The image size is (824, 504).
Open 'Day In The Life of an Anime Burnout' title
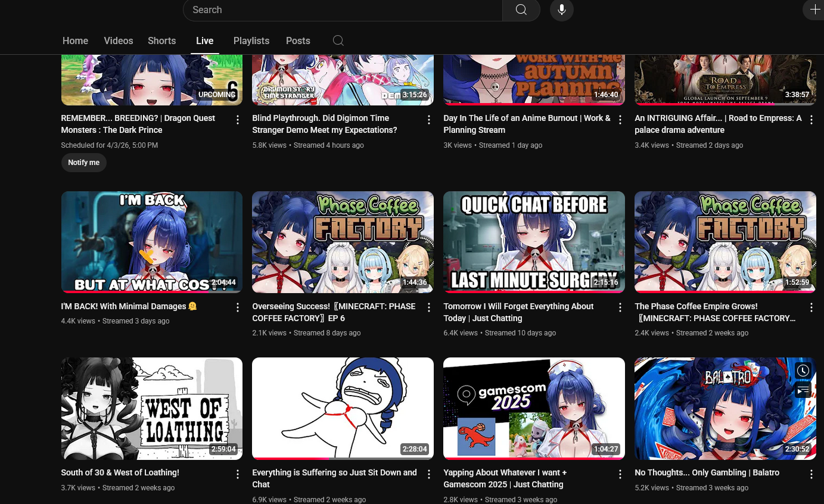coord(527,124)
